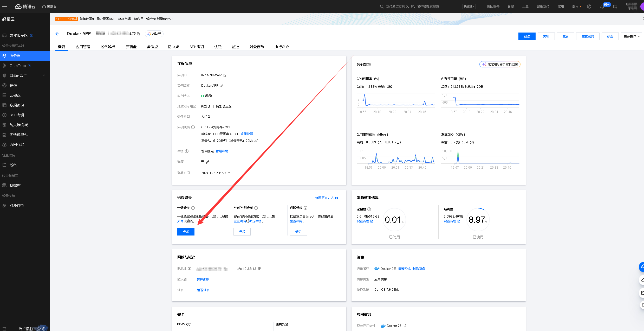
Task: Click the blue 登录 button under 一键登录
Action: tap(186, 232)
